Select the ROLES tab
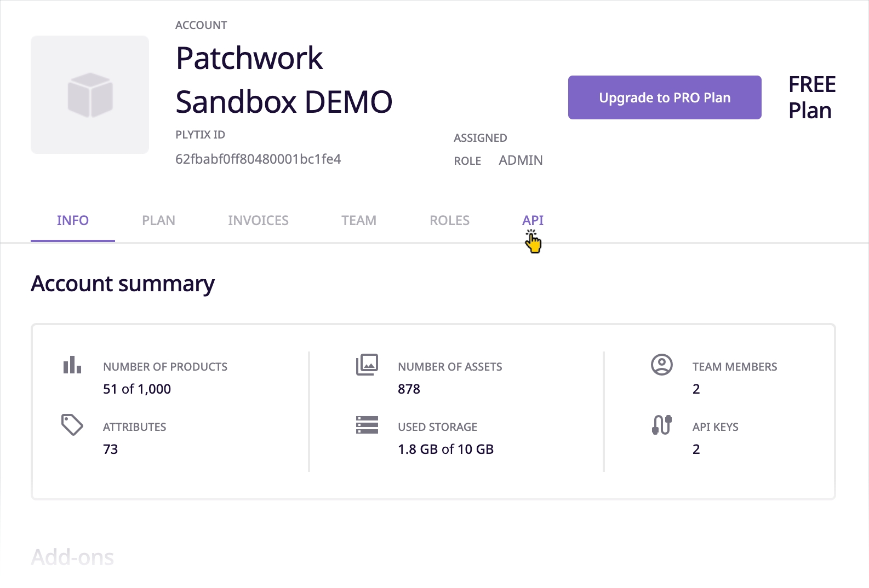The image size is (869, 588). point(449,220)
